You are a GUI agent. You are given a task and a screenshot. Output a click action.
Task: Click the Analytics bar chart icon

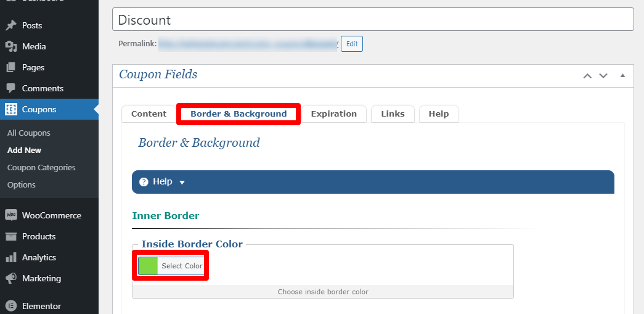pyautogui.click(x=11, y=257)
